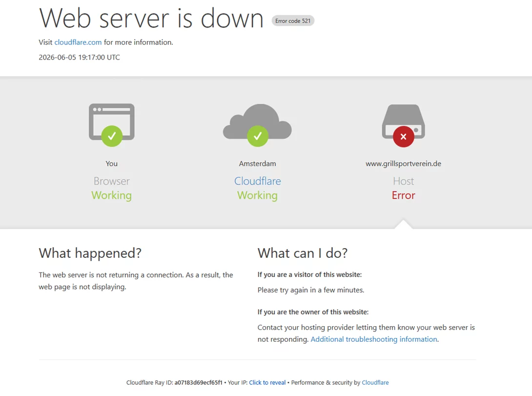Open the blue Cloudflare link under Amsterdam
The height and width of the screenshot is (396, 532).
(258, 181)
